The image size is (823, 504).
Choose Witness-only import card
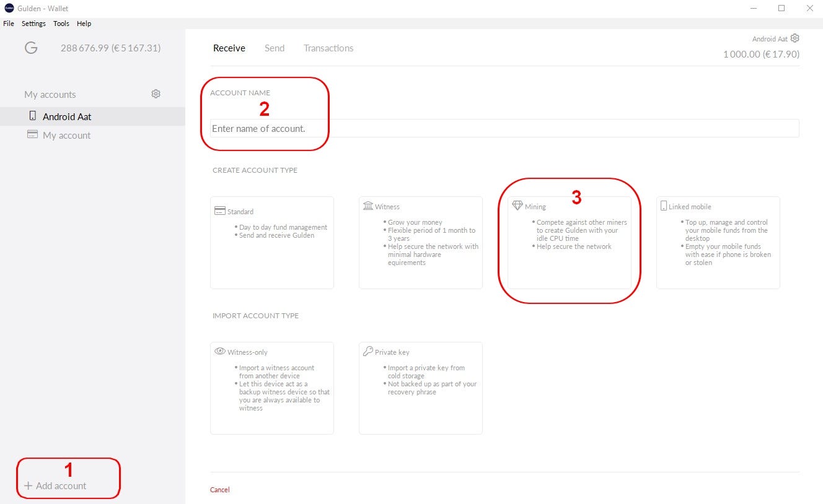(272, 388)
